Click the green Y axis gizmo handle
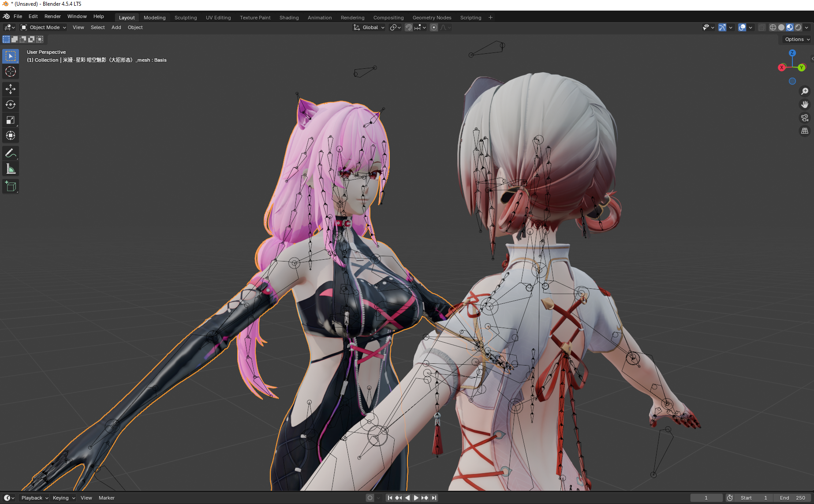814x504 pixels. (802, 67)
